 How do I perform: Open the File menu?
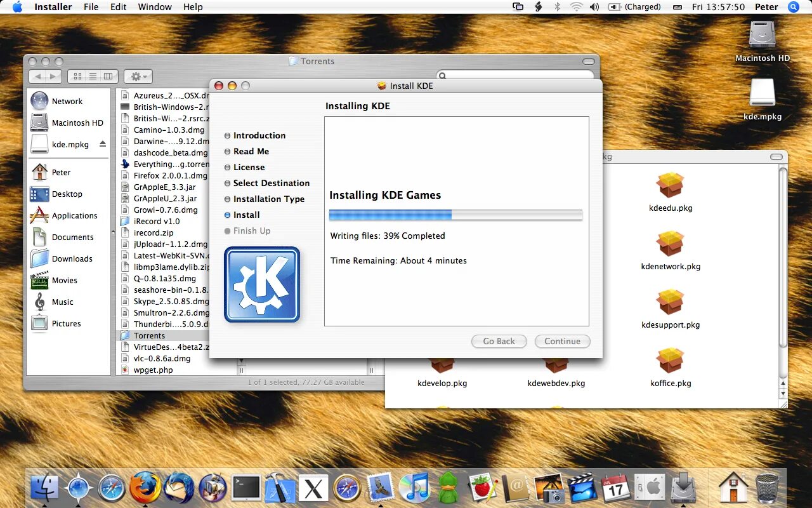[x=91, y=7]
